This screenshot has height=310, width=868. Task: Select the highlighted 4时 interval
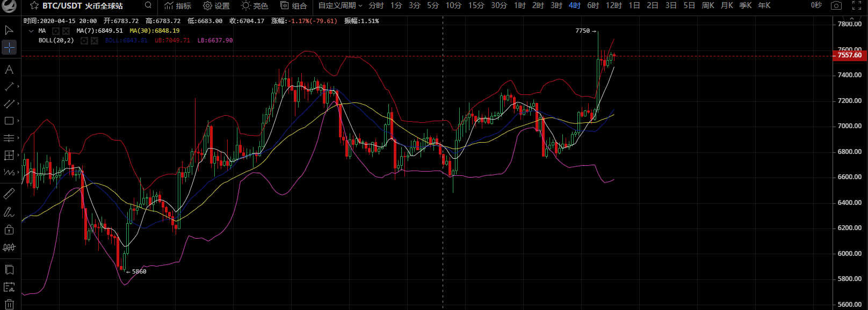[x=575, y=5]
